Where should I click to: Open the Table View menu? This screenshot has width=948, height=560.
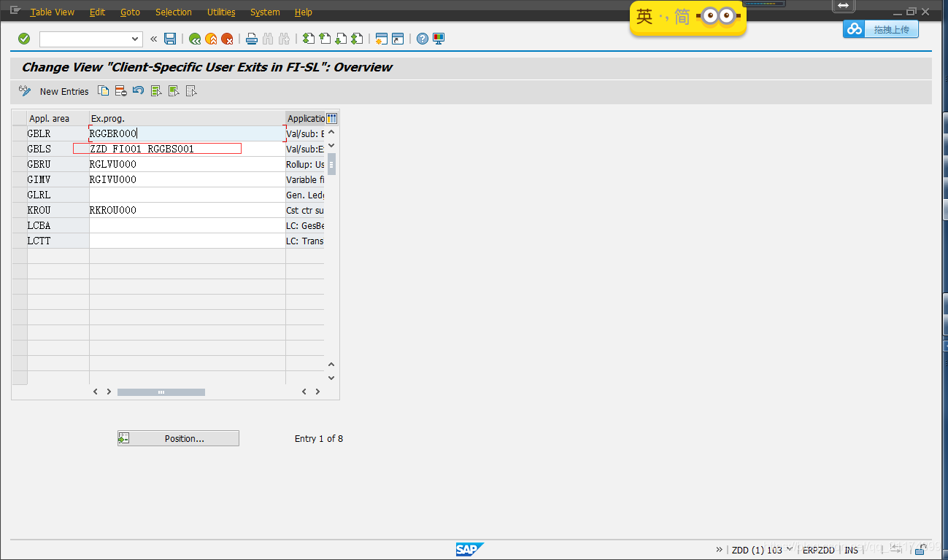(51, 12)
